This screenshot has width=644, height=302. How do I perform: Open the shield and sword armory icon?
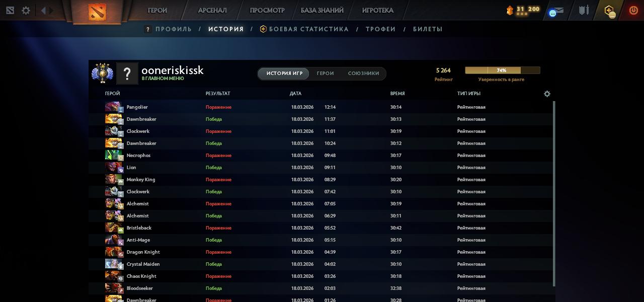coord(584,10)
